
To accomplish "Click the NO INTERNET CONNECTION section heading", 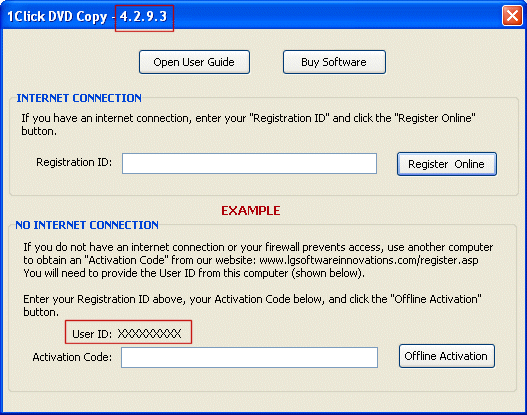I will [87, 225].
